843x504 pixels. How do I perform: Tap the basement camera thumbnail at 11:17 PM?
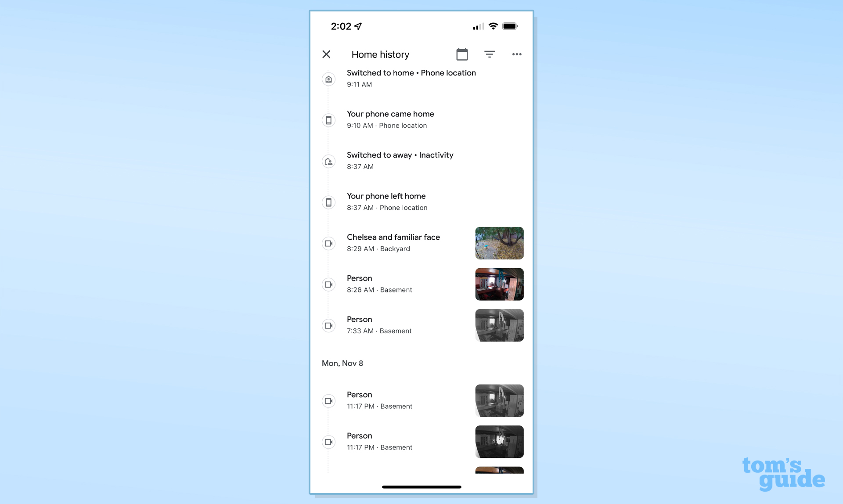pos(499,400)
